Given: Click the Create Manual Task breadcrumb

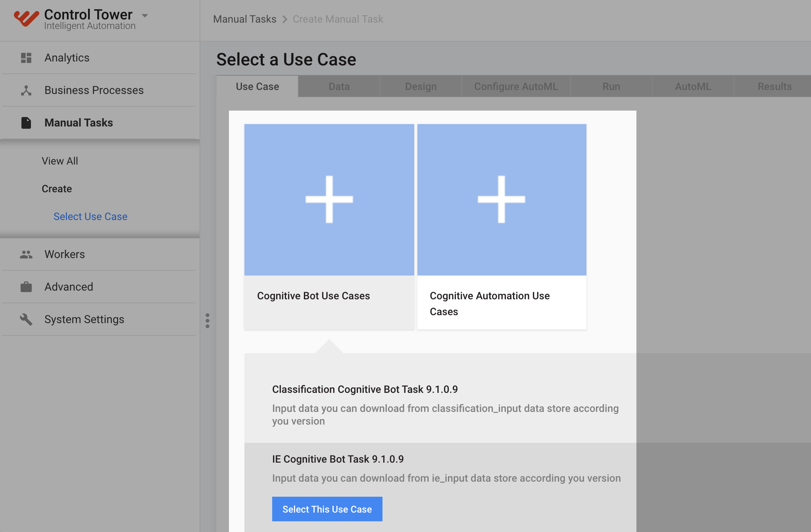Looking at the screenshot, I should click(338, 19).
